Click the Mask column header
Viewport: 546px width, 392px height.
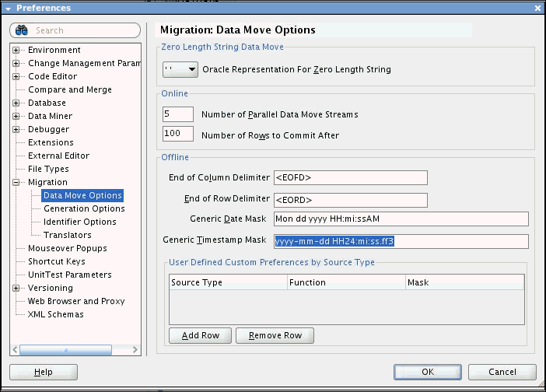465,282
